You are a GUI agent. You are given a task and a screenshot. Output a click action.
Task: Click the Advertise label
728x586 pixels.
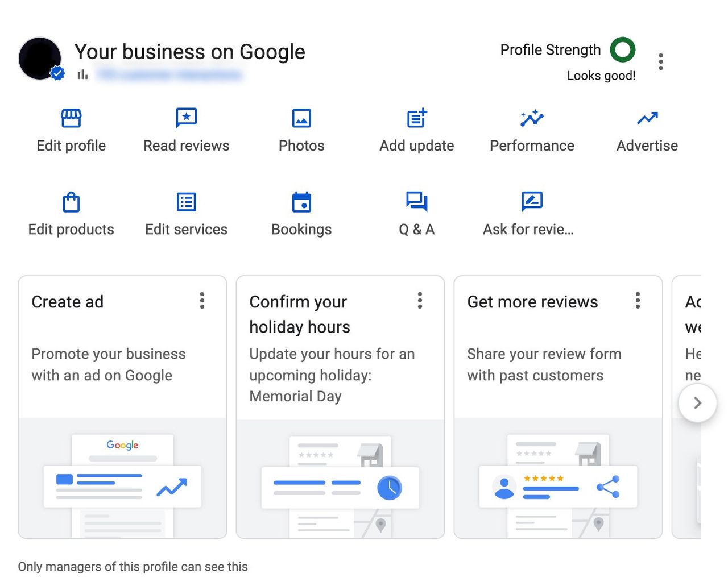tap(647, 146)
